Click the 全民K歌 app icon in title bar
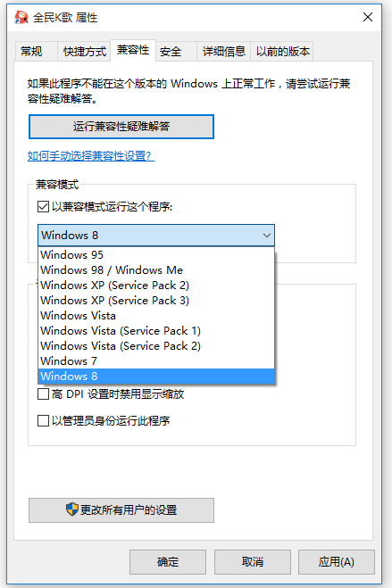Viewport: 392px width, 588px height. pos(21,17)
